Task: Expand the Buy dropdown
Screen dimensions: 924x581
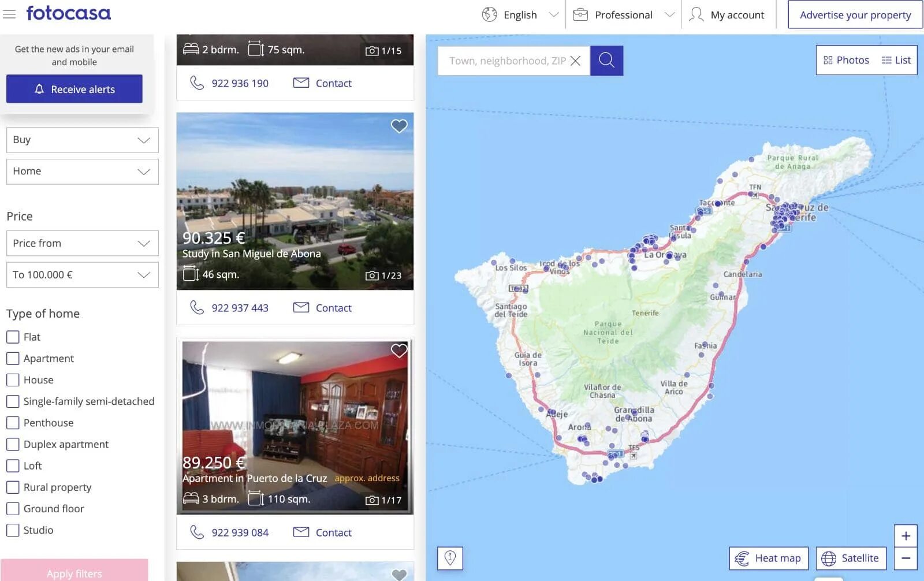Action: pos(83,140)
